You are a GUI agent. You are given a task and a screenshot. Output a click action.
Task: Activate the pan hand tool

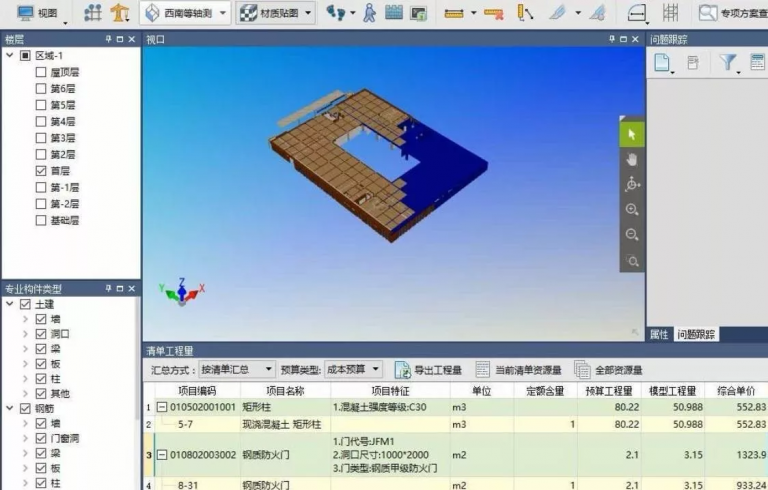631,159
